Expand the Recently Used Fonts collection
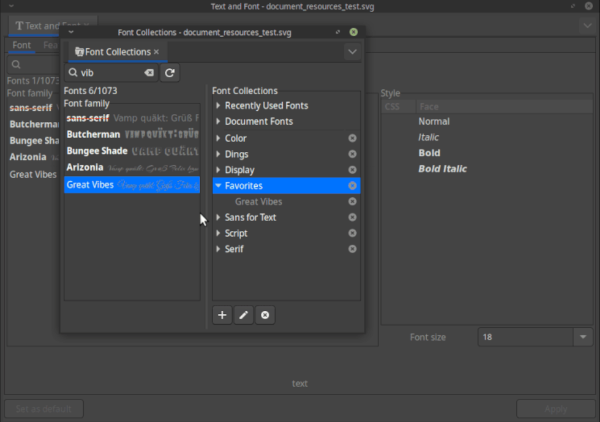The height and width of the screenshot is (422, 600). click(x=219, y=106)
